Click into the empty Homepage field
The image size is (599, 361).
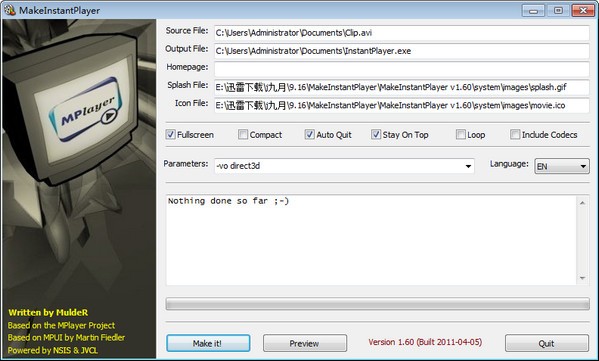click(401, 69)
